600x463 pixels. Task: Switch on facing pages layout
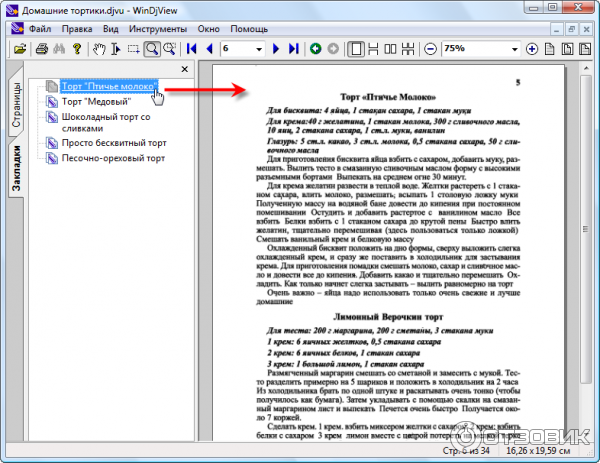(391, 48)
